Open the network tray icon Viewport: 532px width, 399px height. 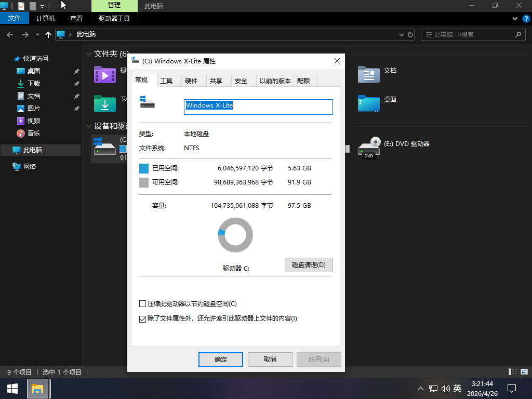click(x=433, y=389)
